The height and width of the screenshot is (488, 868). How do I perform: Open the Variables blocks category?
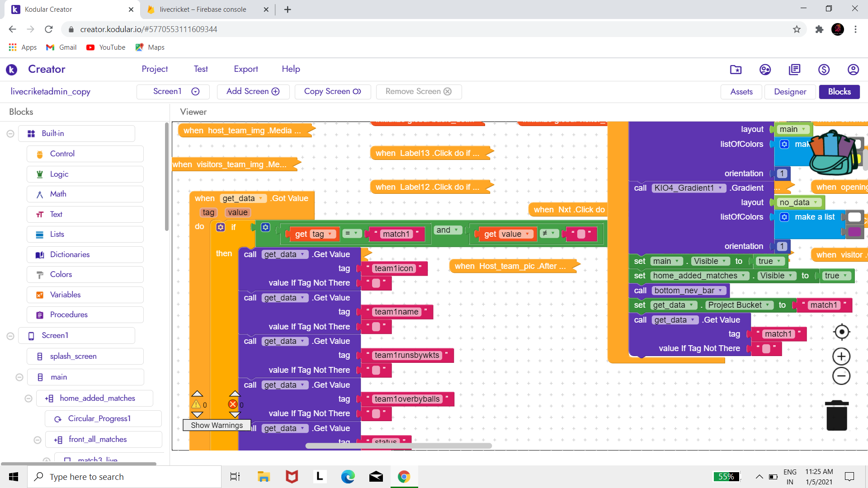point(85,295)
